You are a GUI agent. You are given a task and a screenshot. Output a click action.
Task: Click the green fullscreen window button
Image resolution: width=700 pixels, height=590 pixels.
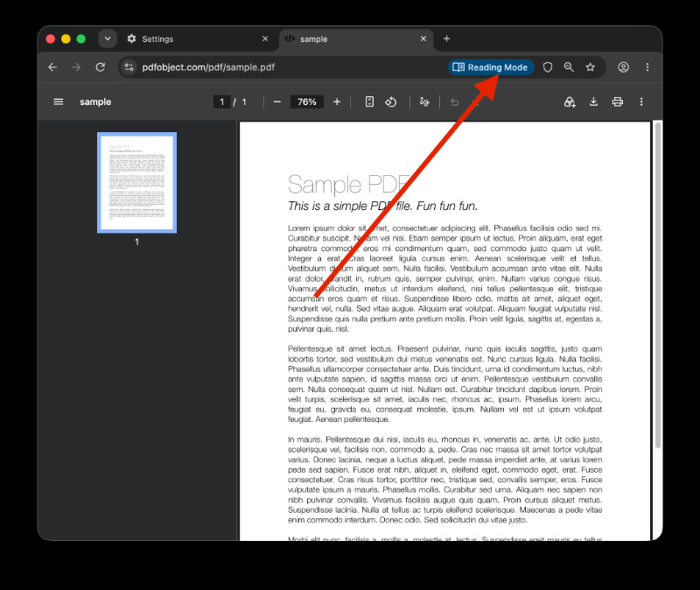click(x=80, y=39)
